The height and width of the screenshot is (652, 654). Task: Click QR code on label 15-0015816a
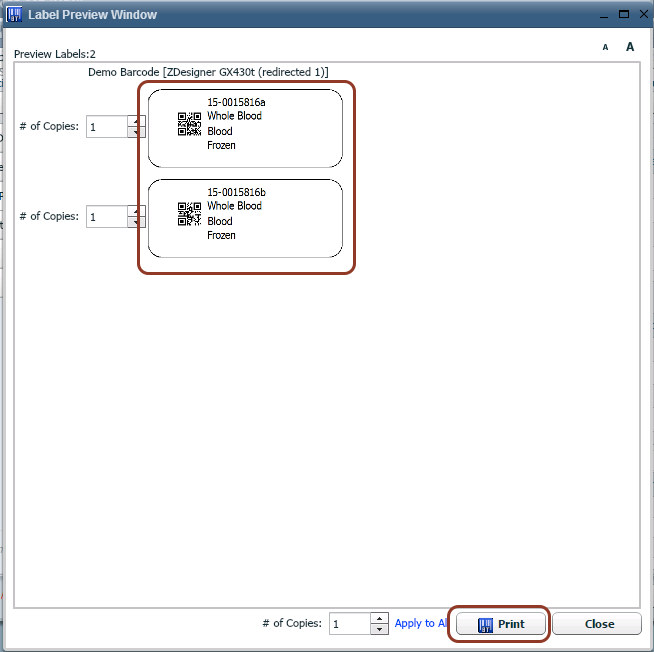tap(189, 124)
